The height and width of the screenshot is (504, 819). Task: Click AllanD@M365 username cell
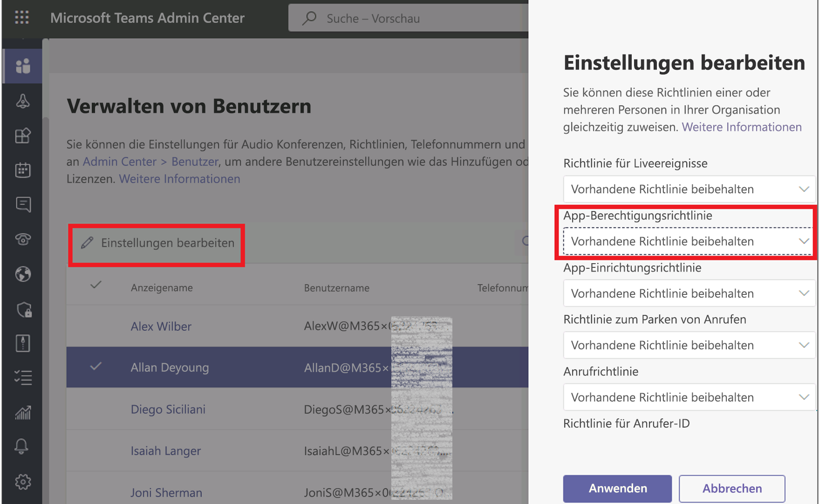347,368
